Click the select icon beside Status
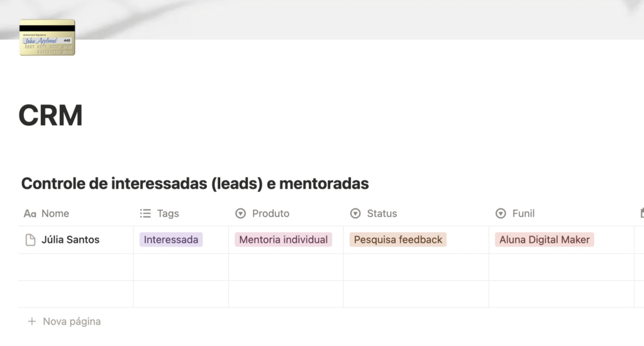 (355, 214)
